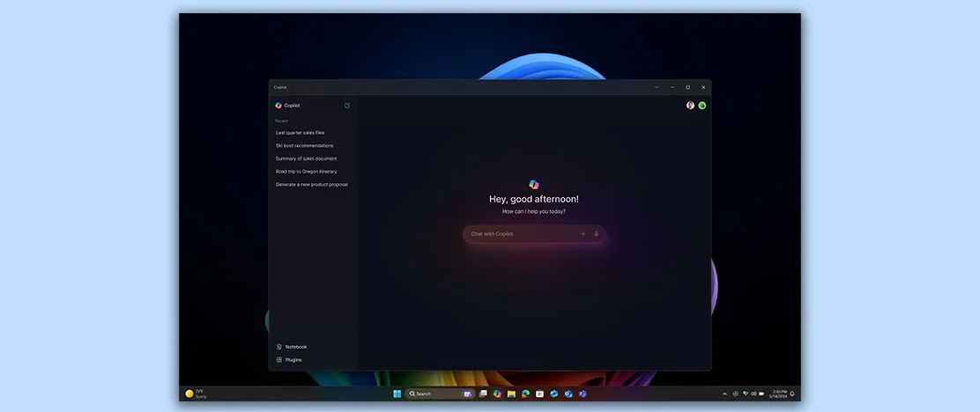Click the Copilot logo above the greeting
Screen dimensions: 980x412
click(x=534, y=185)
